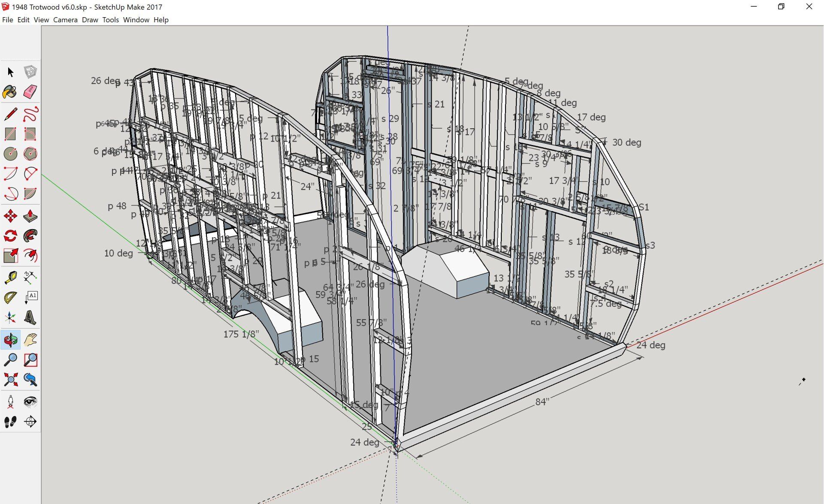Pick the Tape Measure tool
This screenshot has height=504, width=824.
pyautogui.click(x=11, y=278)
